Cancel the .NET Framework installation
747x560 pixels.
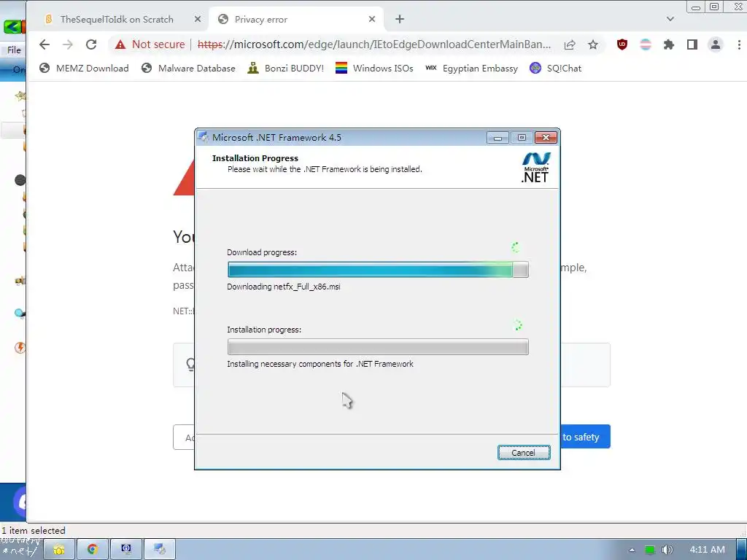(524, 452)
